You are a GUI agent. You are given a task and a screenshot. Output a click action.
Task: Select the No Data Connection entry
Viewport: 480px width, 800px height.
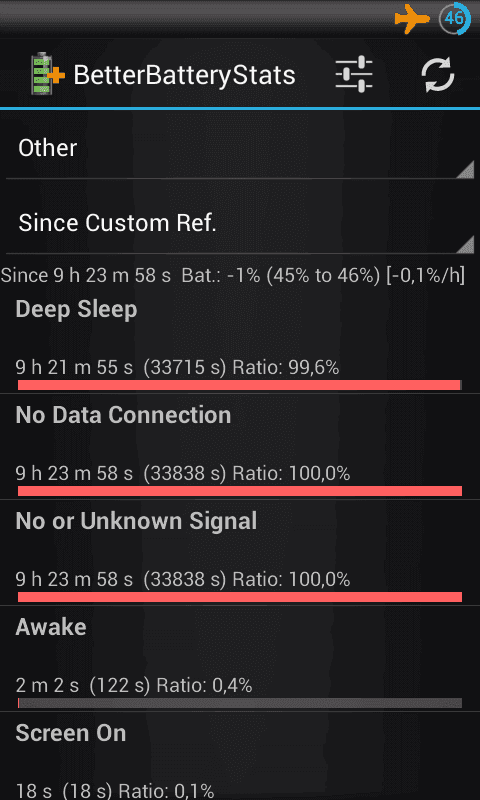coord(240,447)
